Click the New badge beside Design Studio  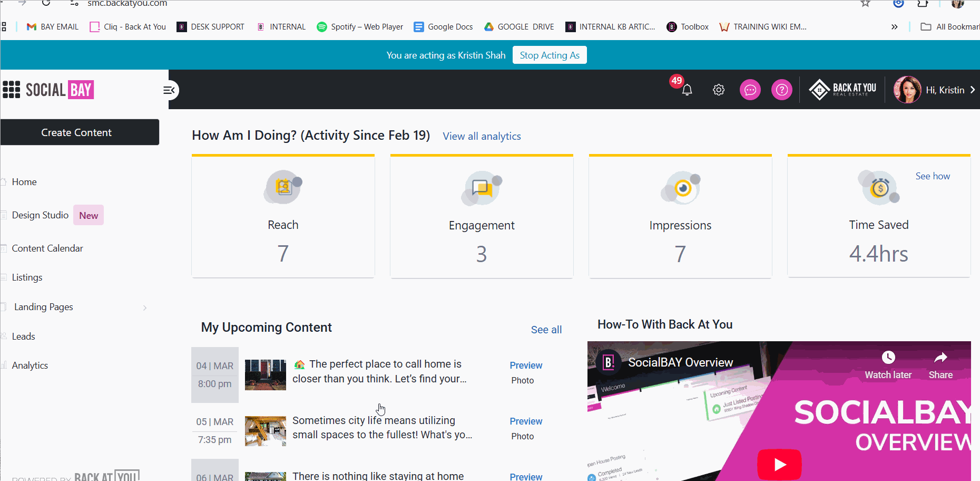tap(89, 215)
